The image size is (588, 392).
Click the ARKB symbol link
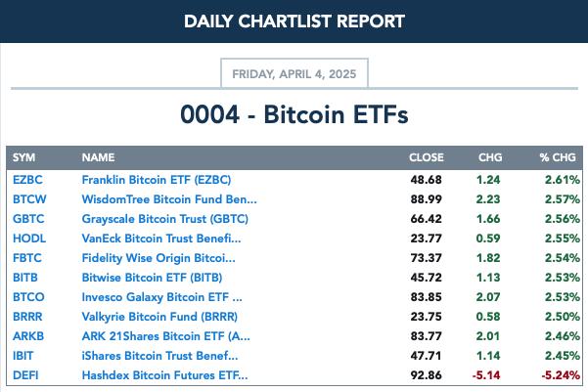coord(28,336)
